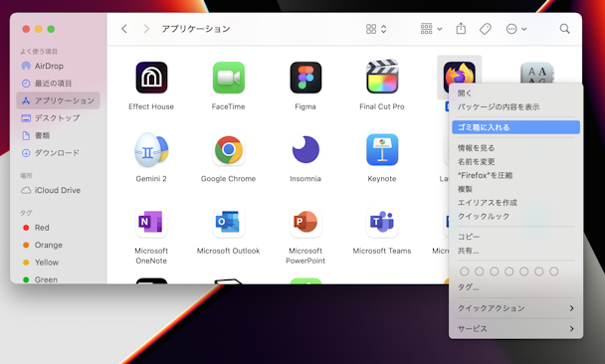Choose タグ... in context menu
605x364 pixels.
(515, 286)
